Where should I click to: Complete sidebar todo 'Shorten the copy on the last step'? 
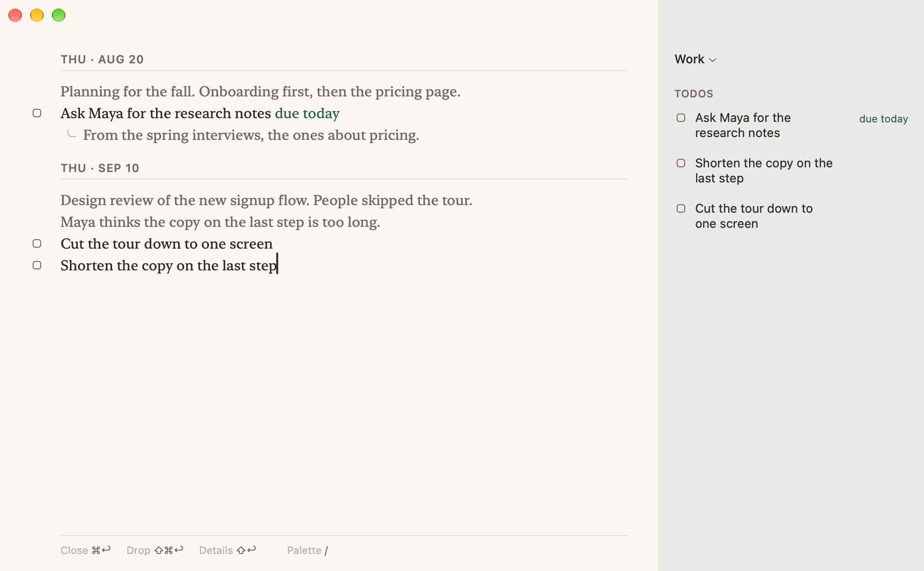(681, 163)
